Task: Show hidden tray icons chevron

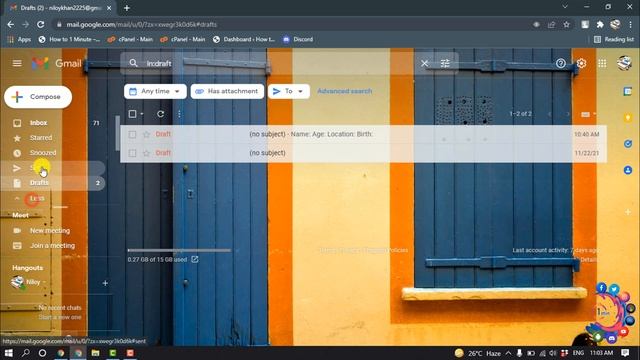Action: click(x=508, y=353)
